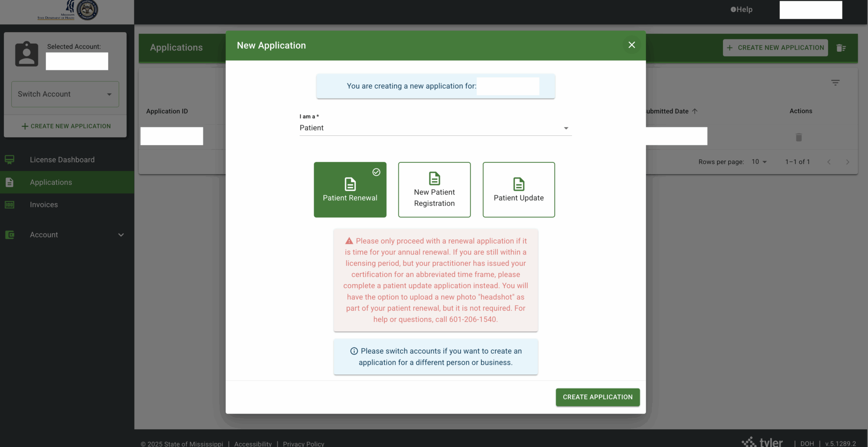Pick the Patient Update application type
The width and height of the screenshot is (868, 447).
[518, 190]
